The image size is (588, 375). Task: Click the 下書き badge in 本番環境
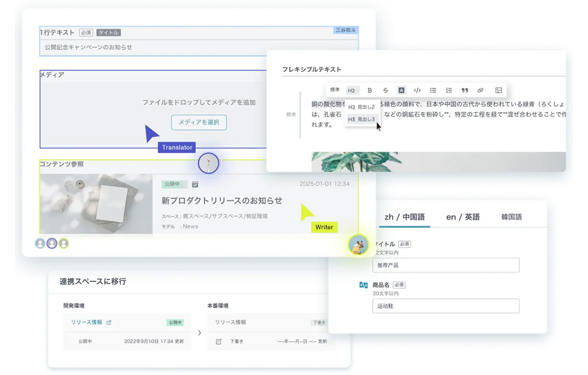coord(319,323)
